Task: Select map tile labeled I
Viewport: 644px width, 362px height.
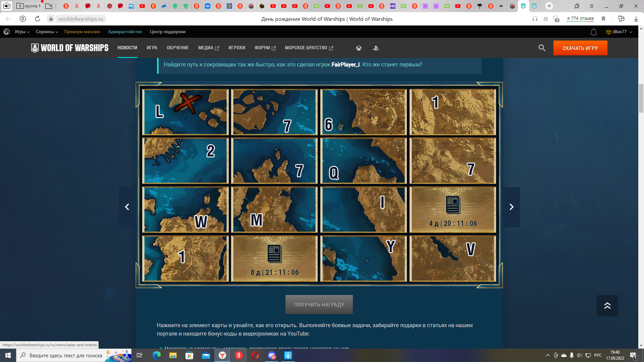Action: coord(364,210)
